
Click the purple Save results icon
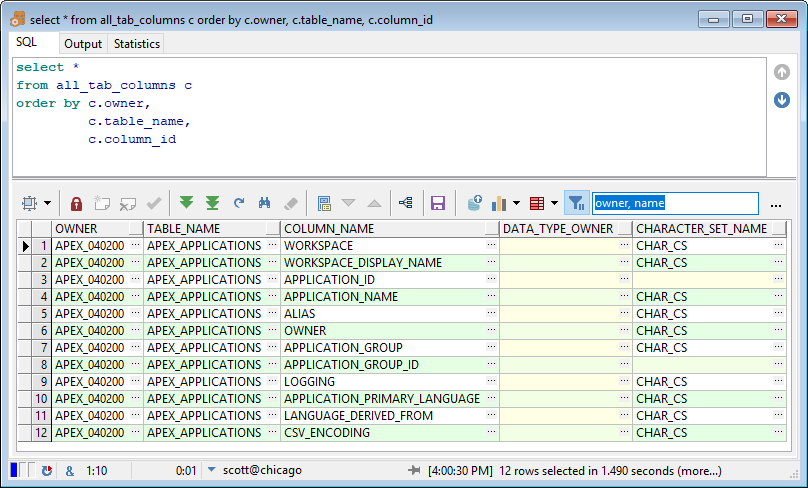pyautogui.click(x=437, y=203)
